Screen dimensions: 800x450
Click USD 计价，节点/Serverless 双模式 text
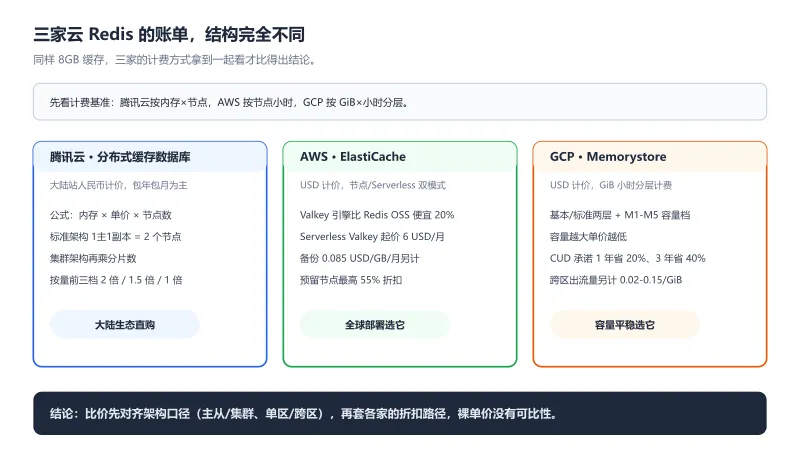tap(373, 185)
